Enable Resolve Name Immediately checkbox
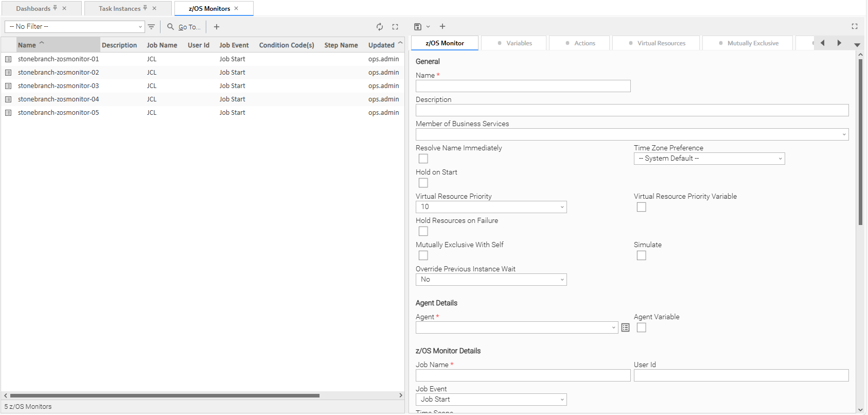The image size is (868, 415). pos(423,159)
